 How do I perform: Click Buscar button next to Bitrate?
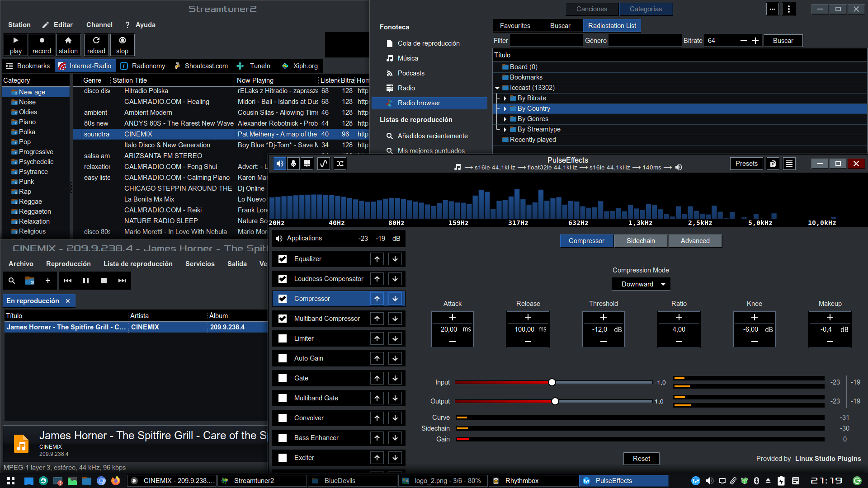click(x=783, y=41)
